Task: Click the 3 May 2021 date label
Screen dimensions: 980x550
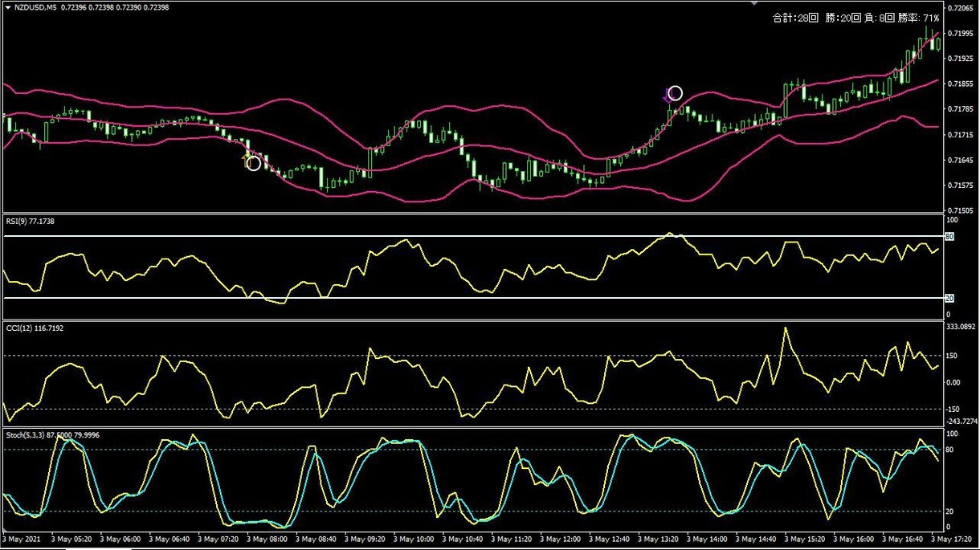Action: point(21,539)
